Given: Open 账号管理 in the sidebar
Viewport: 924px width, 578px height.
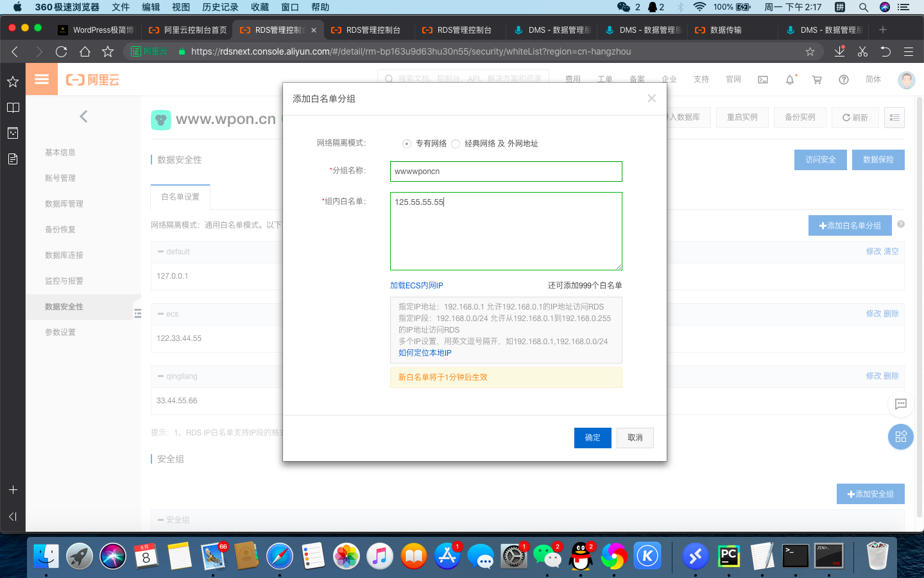Looking at the screenshot, I should pyautogui.click(x=60, y=178).
